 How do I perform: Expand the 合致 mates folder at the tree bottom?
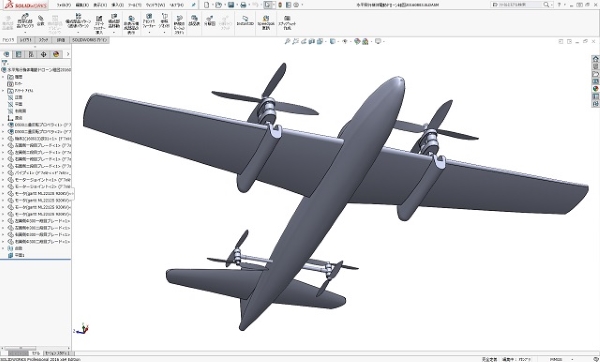pos(3,248)
